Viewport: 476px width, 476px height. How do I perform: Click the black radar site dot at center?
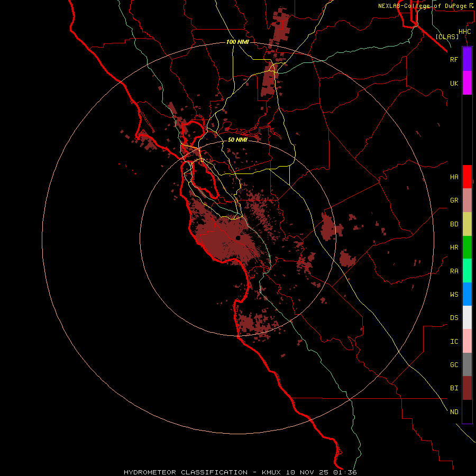point(238,238)
